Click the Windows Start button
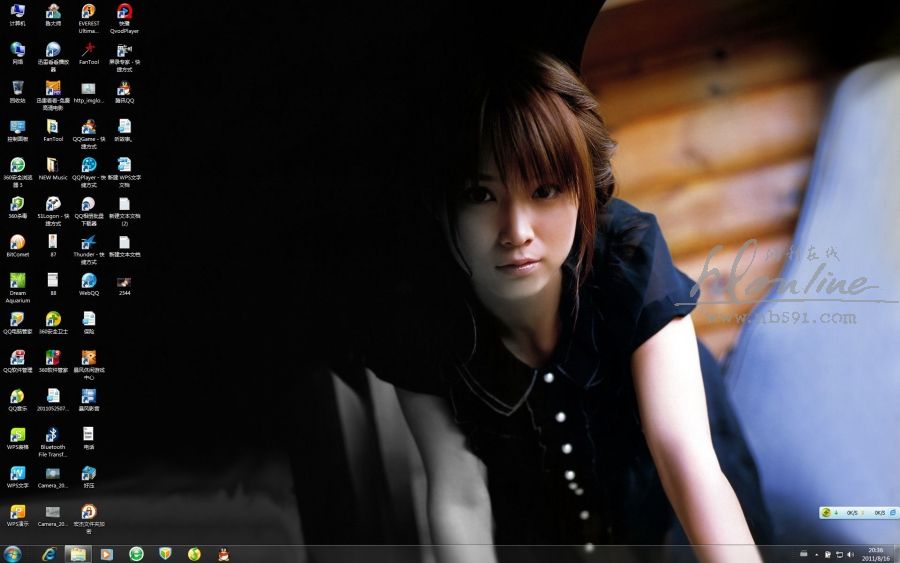Image resolution: width=900 pixels, height=563 pixels. pyautogui.click(x=13, y=554)
